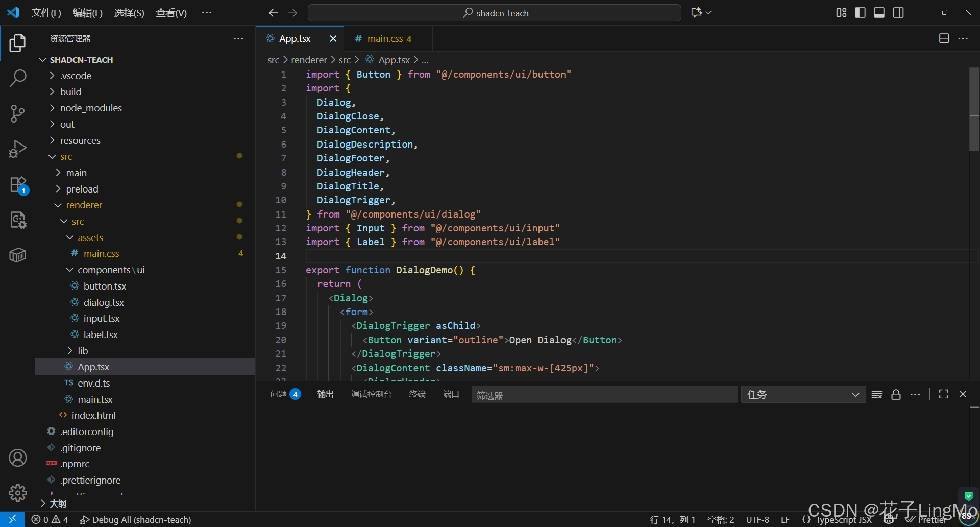
Task: Expand the preload folder
Action: [145, 189]
